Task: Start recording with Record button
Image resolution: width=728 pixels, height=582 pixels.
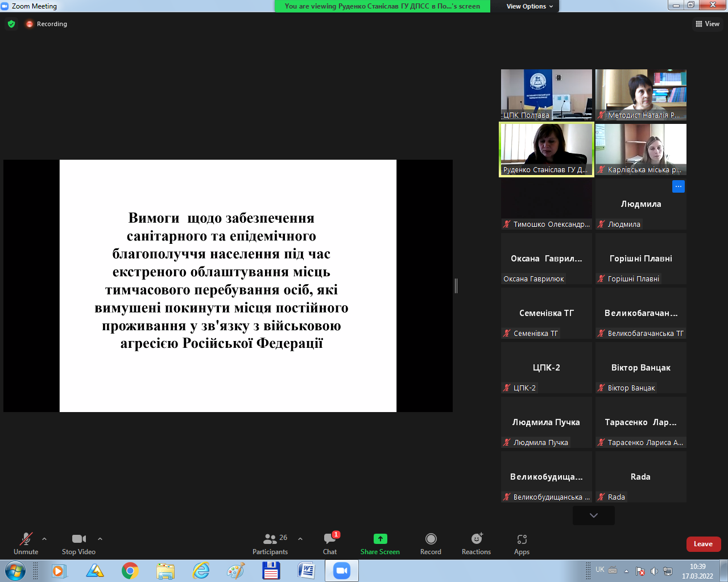Action: tap(431, 543)
